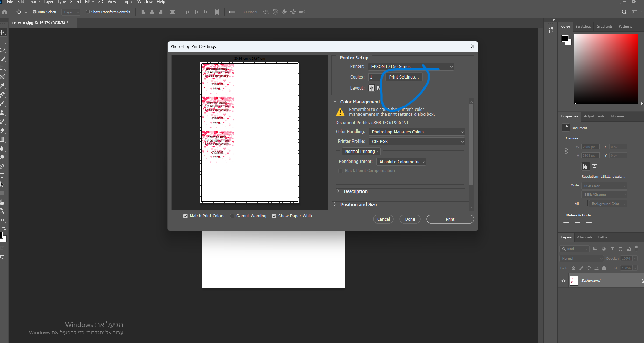Click align left edges icon
This screenshot has width=644, height=343.
[x=143, y=12]
